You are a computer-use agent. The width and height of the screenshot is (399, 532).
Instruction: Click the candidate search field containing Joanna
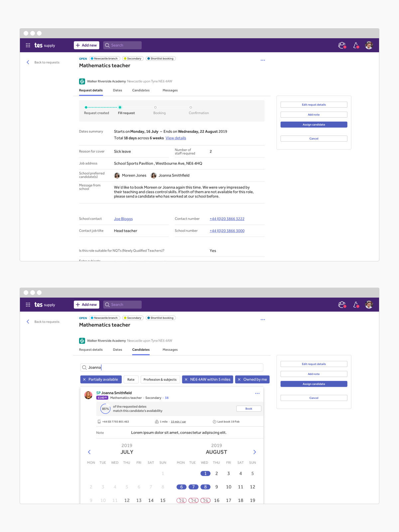point(172,367)
